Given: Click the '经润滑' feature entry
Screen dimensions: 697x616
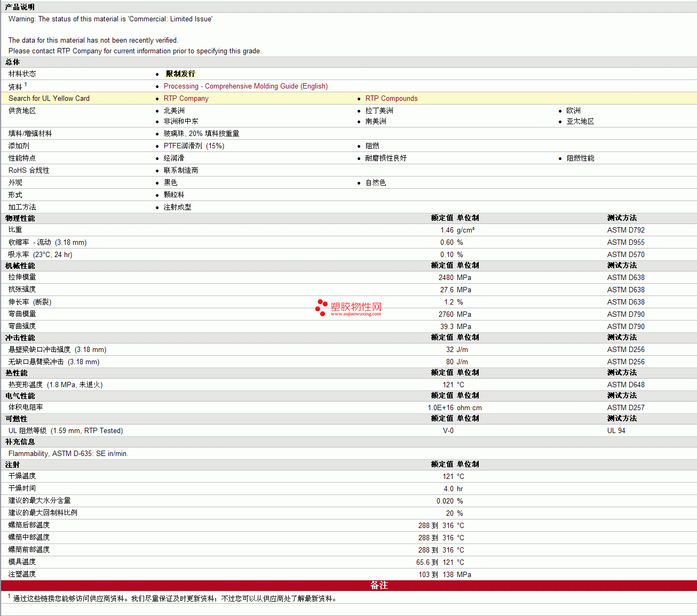Looking at the screenshot, I should [x=174, y=158].
